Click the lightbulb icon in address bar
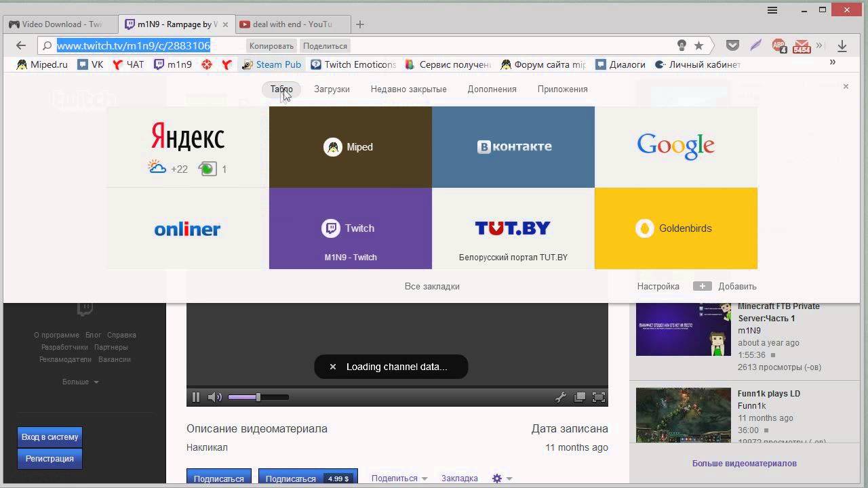 (682, 45)
